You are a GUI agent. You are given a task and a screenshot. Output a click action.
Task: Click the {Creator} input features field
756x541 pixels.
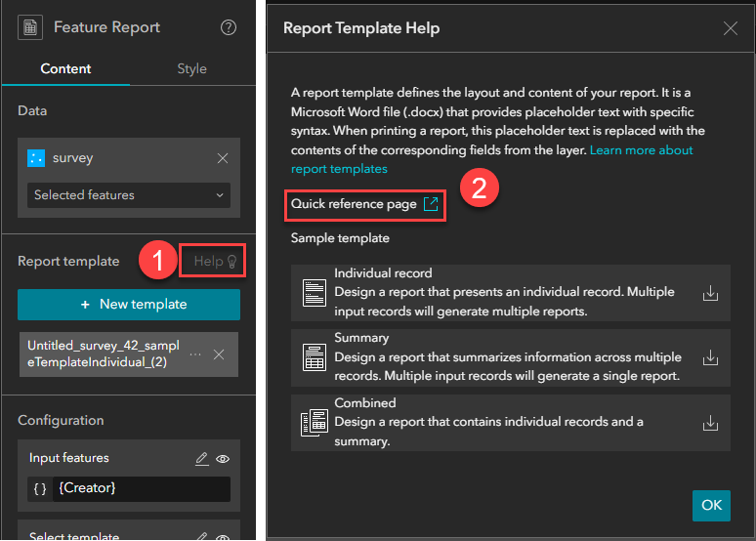(142, 488)
